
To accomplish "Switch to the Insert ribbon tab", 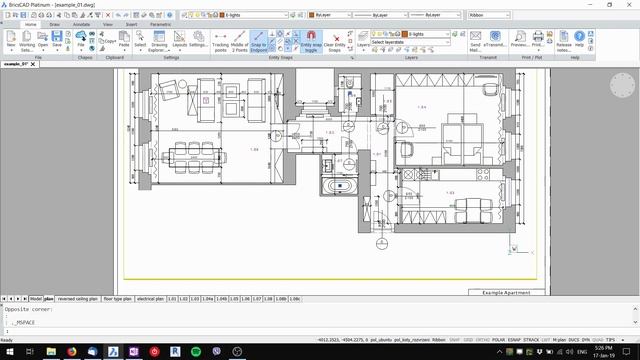I will (x=131, y=24).
